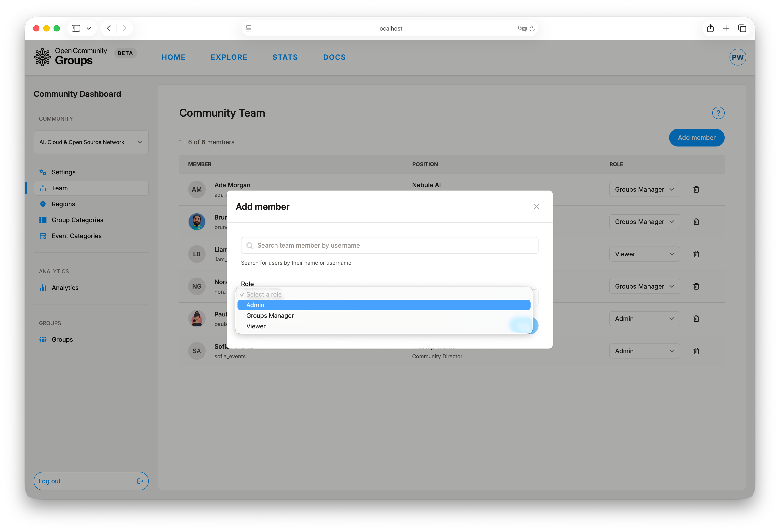
Task: Open Settings in the sidebar
Action: 91,172
